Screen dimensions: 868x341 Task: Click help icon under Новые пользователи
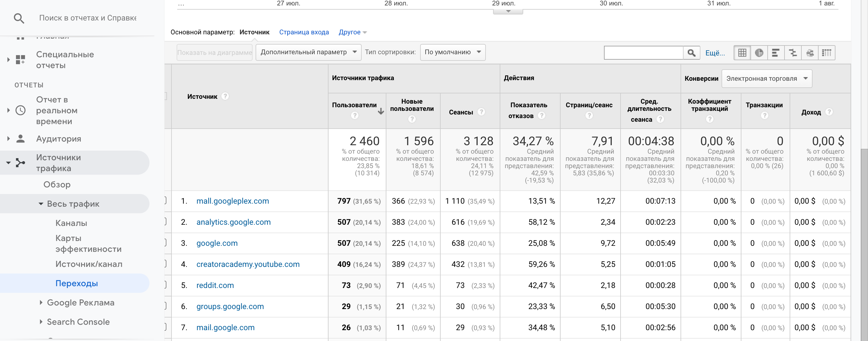pyautogui.click(x=412, y=119)
